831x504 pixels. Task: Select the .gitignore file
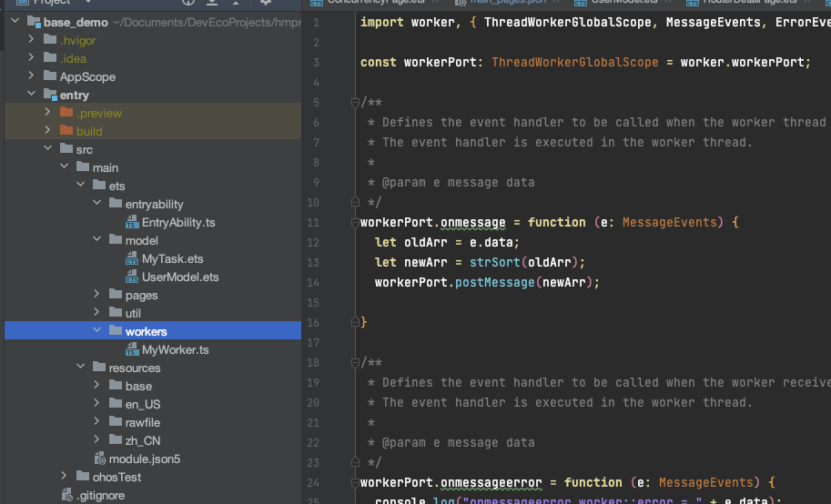(100, 495)
